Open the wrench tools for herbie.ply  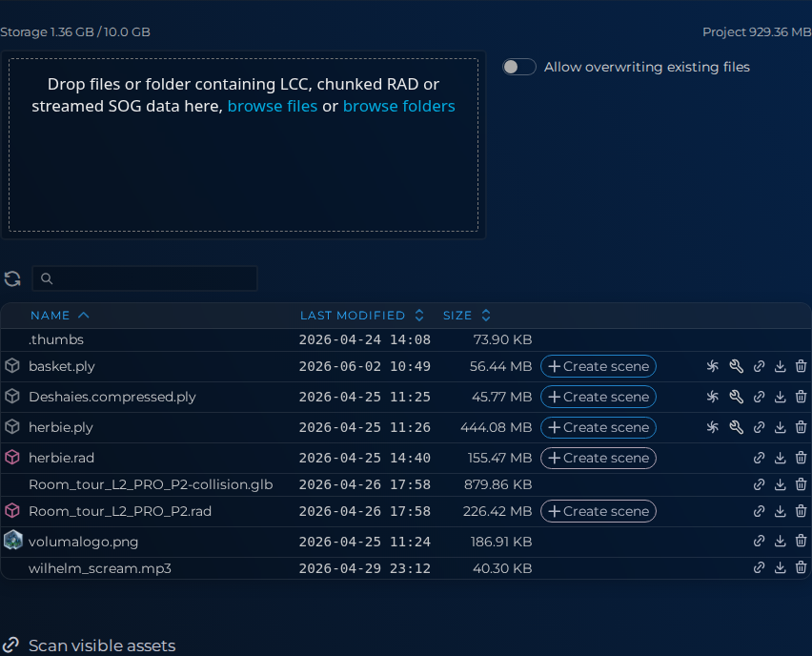(736, 427)
